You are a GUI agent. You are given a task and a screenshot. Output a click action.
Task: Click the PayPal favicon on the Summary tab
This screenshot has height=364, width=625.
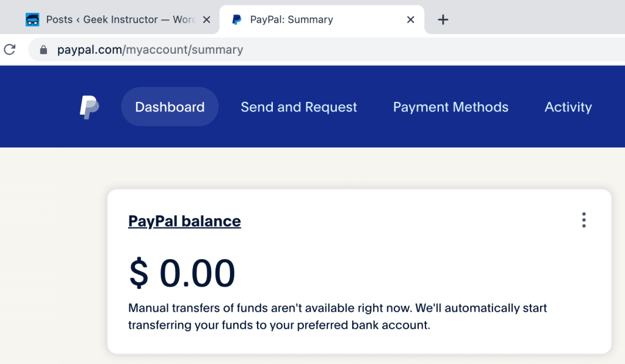(x=235, y=19)
